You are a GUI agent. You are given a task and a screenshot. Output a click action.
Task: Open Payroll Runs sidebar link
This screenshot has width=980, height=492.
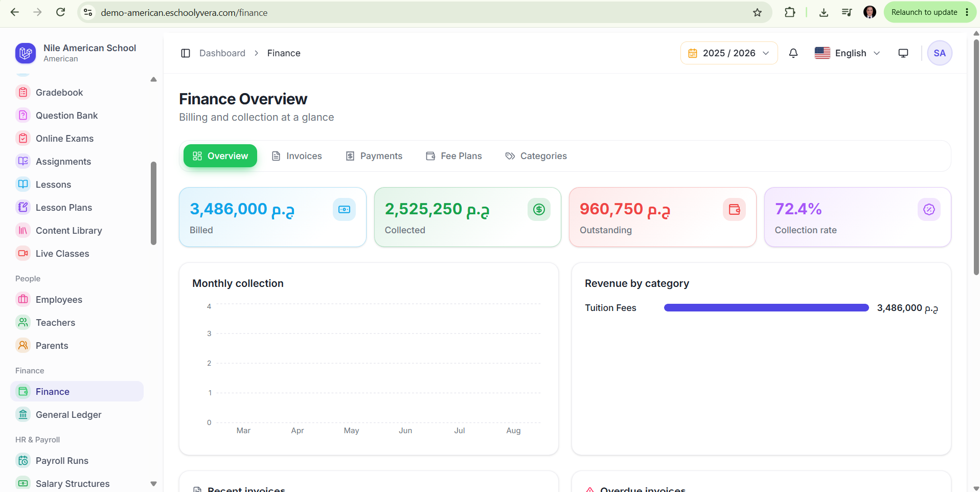coord(77,460)
